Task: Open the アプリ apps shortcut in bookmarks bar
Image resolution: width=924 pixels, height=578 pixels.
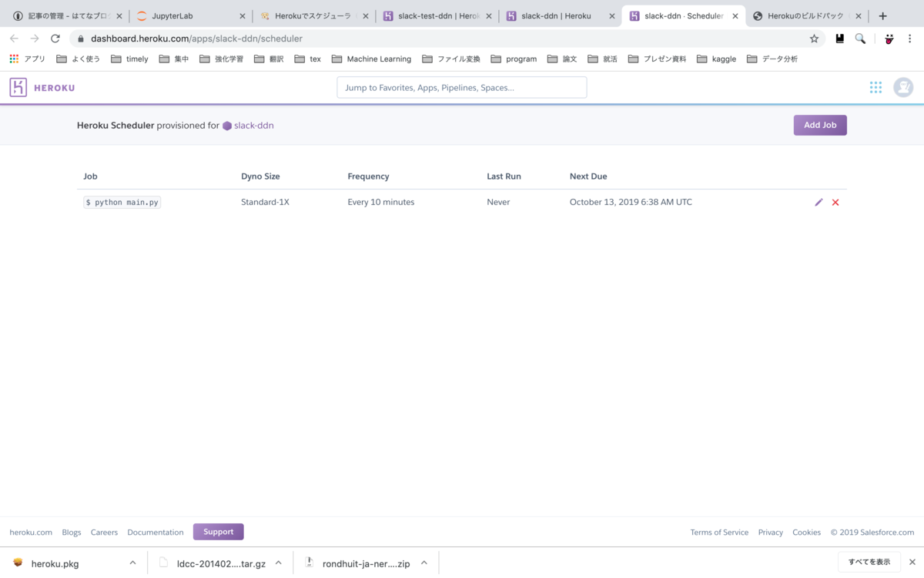Action: pos(28,59)
